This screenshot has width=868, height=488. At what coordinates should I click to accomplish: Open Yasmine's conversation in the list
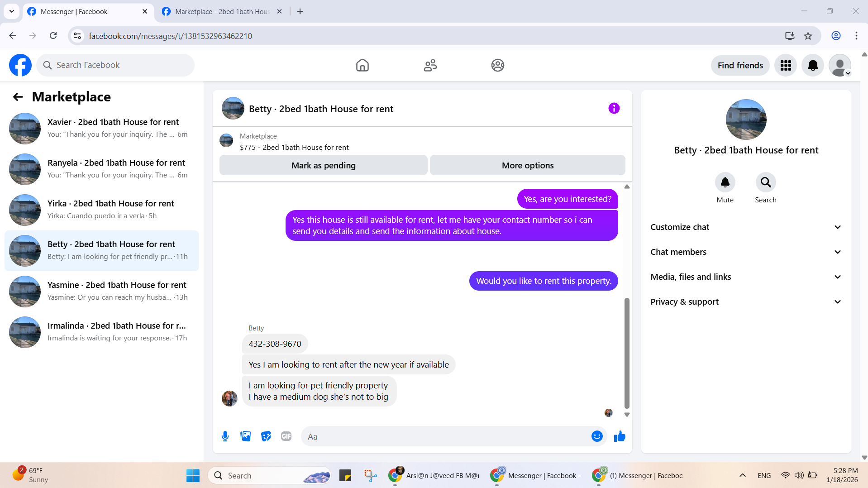pyautogui.click(x=102, y=291)
